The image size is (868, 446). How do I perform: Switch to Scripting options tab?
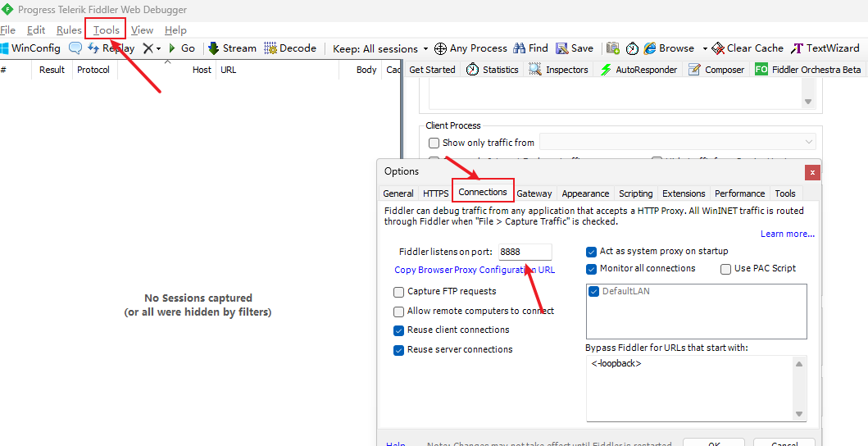point(635,193)
